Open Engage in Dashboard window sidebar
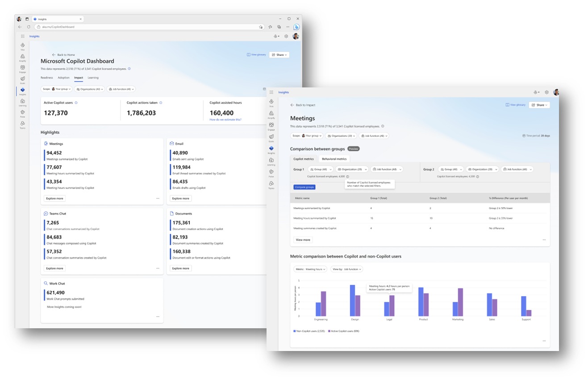The image size is (588, 380). [22, 69]
